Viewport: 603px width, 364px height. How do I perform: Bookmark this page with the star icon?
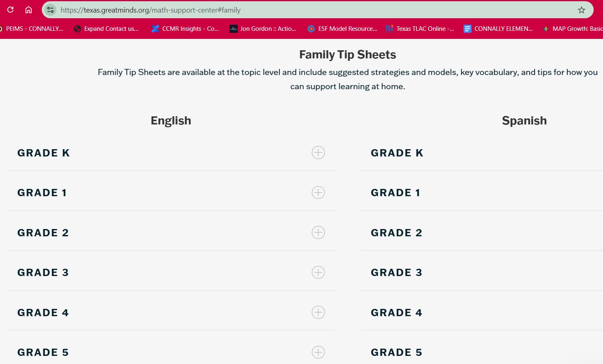pos(582,10)
